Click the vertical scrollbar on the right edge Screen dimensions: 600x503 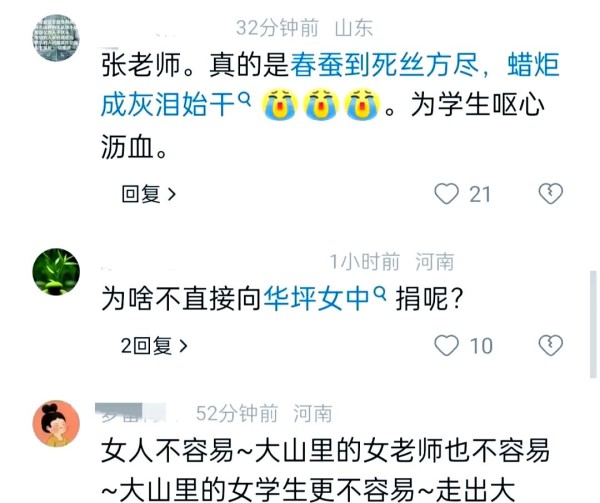pyautogui.click(x=593, y=324)
